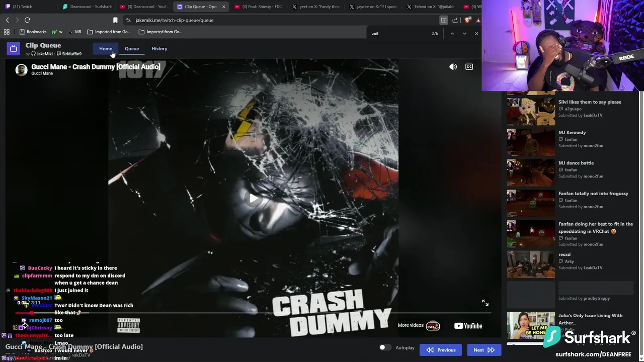Switch to the Queue tab
644x362 pixels.
(x=132, y=49)
